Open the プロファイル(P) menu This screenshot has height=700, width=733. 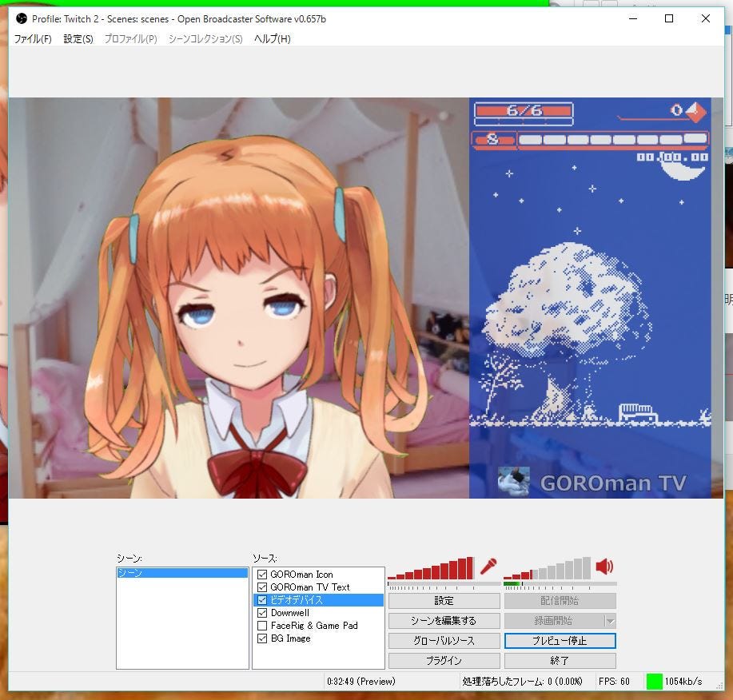coord(131,39)
